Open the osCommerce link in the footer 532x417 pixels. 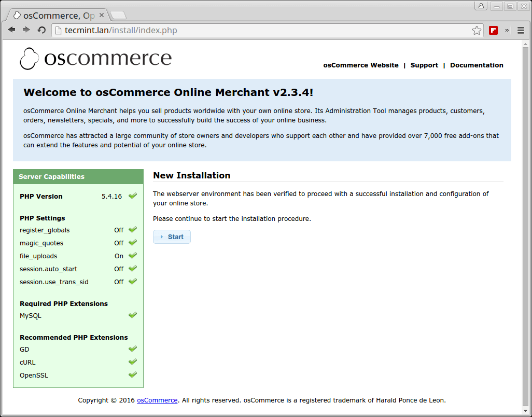coord(157,400)
